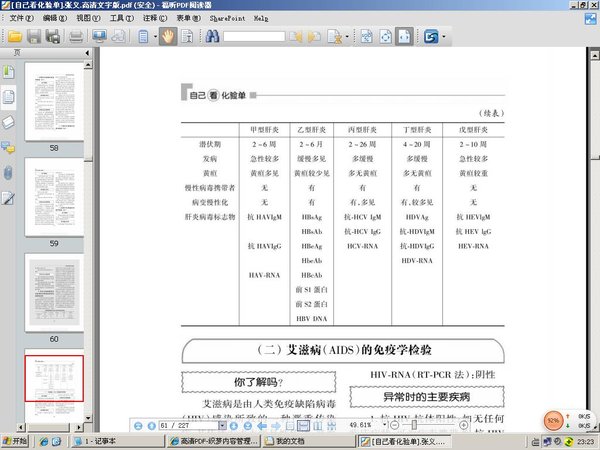Click the find text input field
The width and height of the screenshot is (600, 450).
(x=254, y=37)
